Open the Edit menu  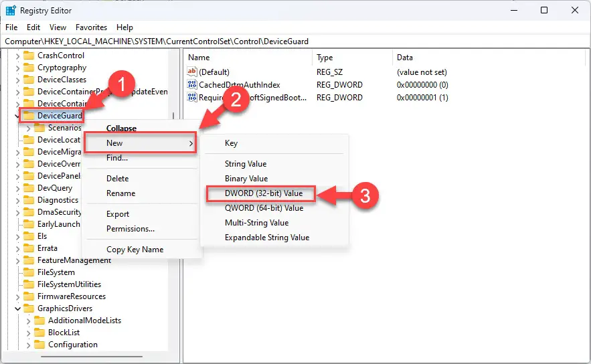pyautogui.click(x=33, y=27)
